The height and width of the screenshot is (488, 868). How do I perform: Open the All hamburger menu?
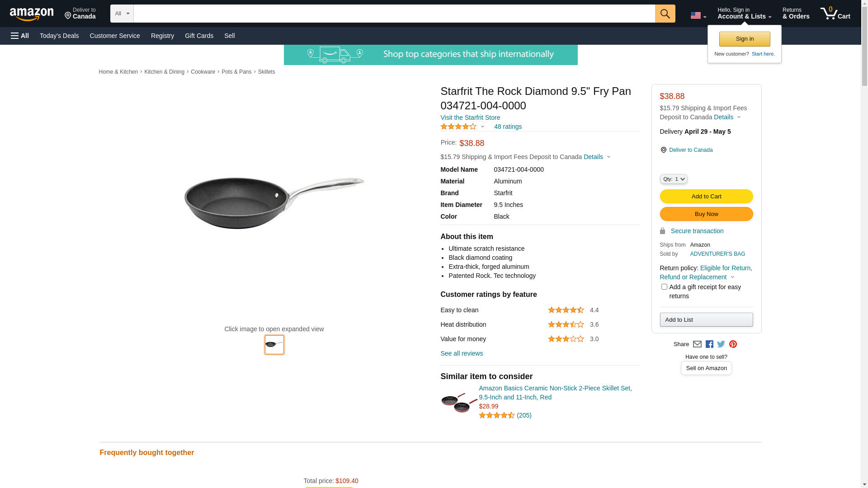20,36
